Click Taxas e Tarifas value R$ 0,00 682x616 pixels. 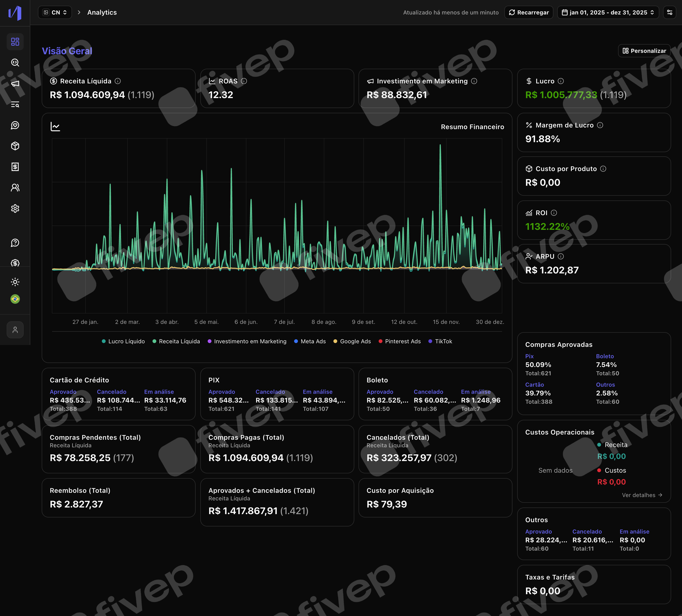point(543,591)
